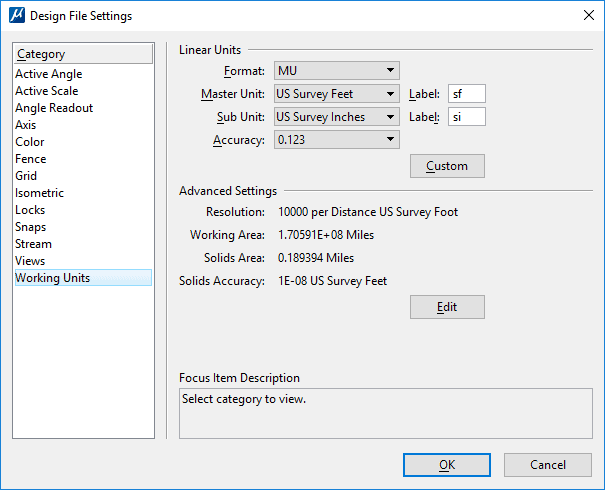
Task: Choose the Views category
Action: [30, 261]
